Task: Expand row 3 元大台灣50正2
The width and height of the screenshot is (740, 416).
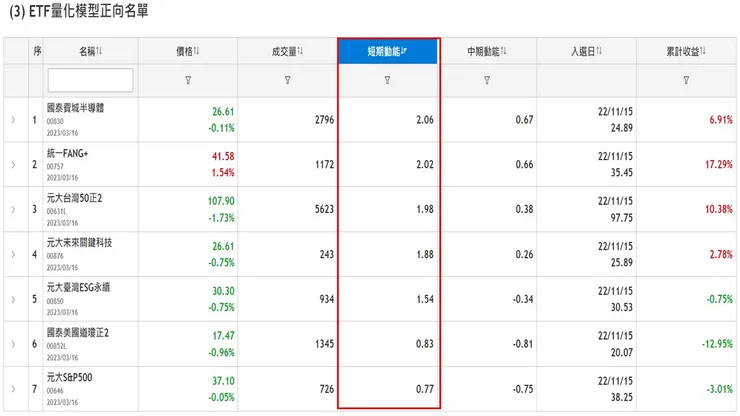Action: click(x=13, y=210)
